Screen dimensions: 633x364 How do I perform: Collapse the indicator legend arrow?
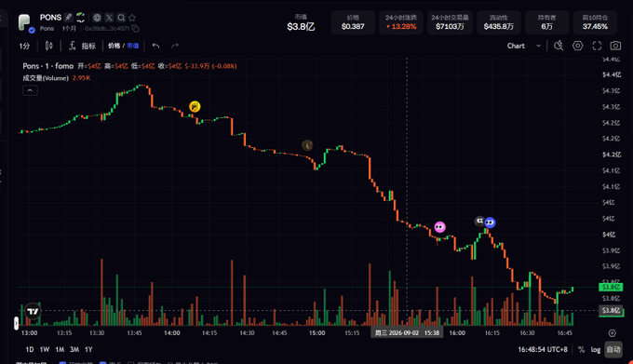[30, 90]
